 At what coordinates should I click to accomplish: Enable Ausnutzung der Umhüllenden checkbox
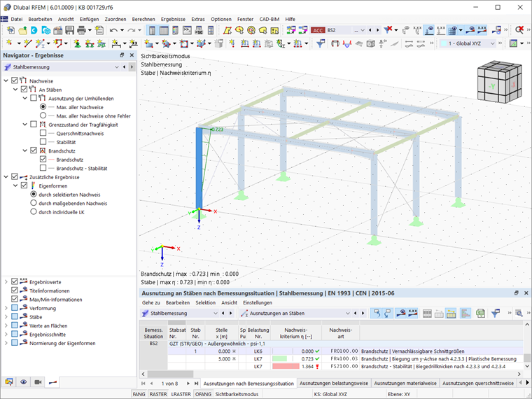click(x=34, y=98)
